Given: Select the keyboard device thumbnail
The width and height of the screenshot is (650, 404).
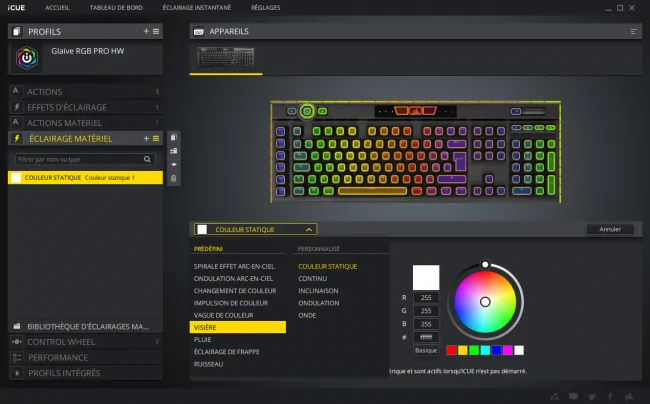Looking at the screenshot, I should (226, 57).
